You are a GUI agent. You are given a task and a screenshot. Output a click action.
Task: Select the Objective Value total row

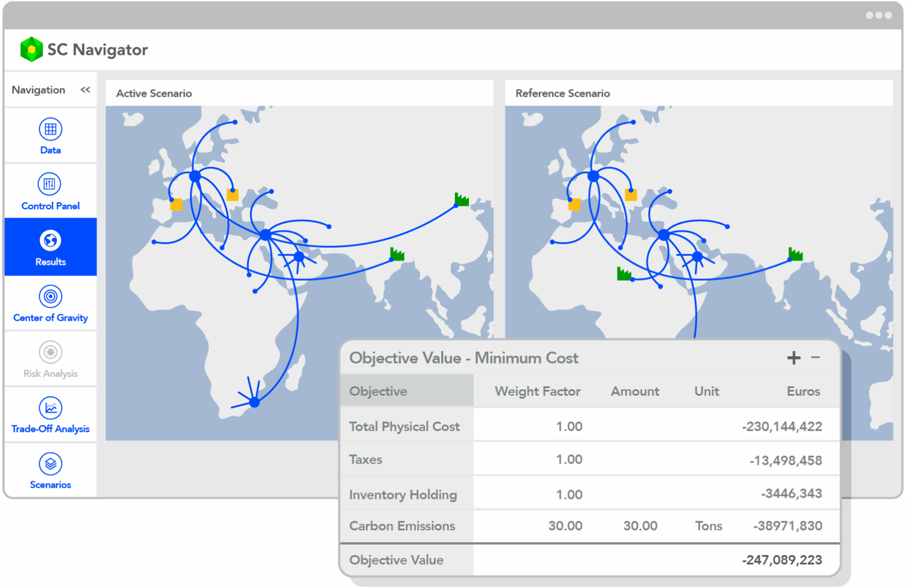click(x=396, y=560)
